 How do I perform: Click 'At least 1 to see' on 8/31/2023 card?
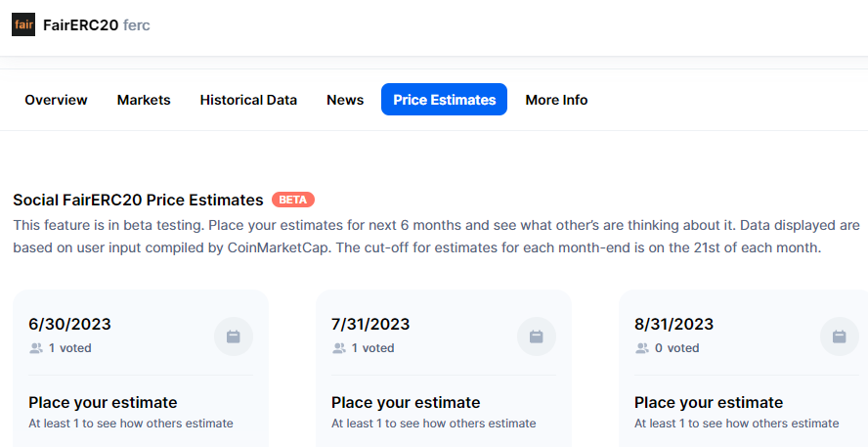(x=736, y=424)
